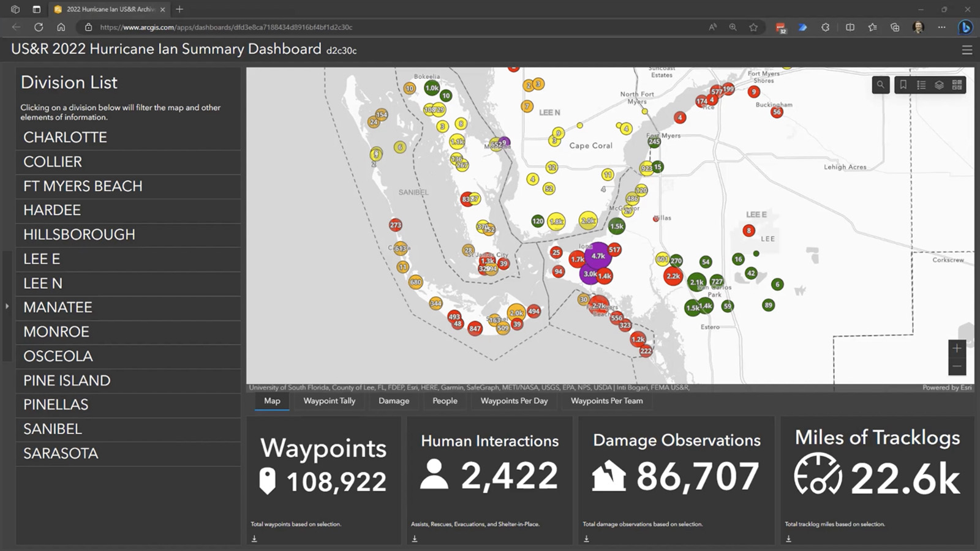980x551 pixels.
Task: Download Damage Observations data
Action: click(x=587, y=538)
